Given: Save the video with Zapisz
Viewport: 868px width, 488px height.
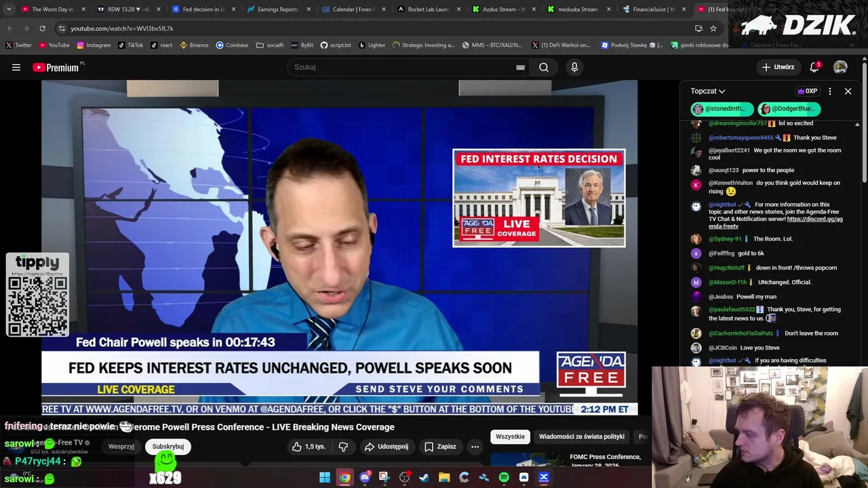Looking at the screenshot, I should 440,447.
